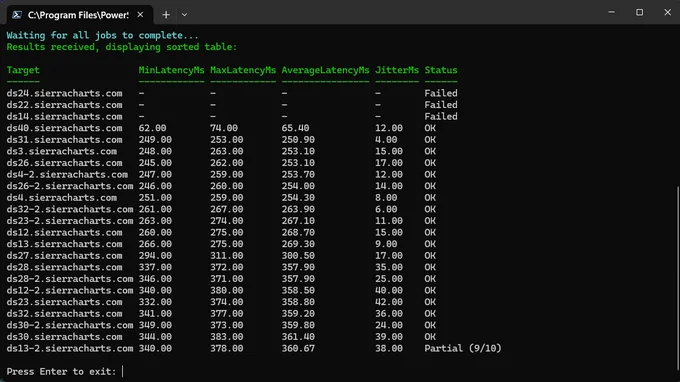The width and height of the screenshot is (680, 382).
Task: Click ds14.sierracharts.com target
Action: click(64, 117)
